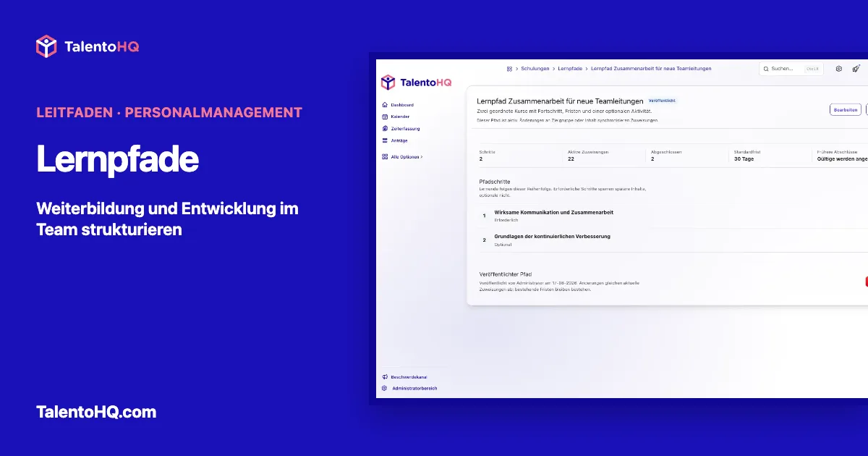Click the Standardfrist 30 Tage value

click(744, 159)
